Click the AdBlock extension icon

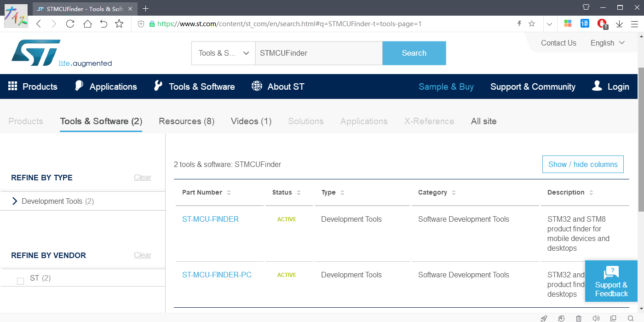pos(601,23)
